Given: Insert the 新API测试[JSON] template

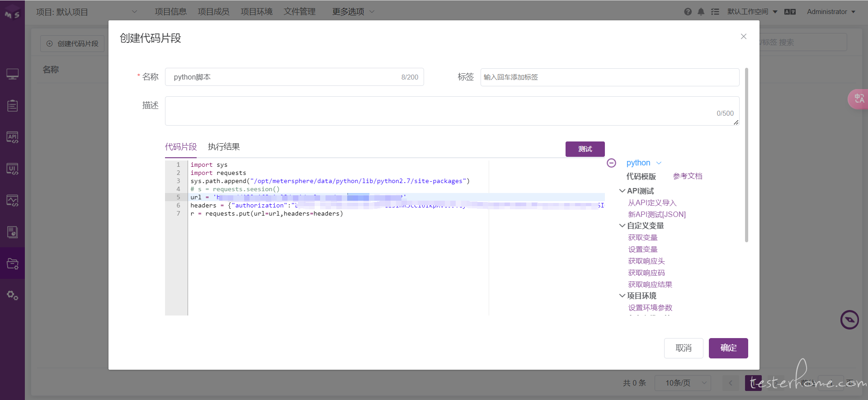Looking at the screenshot, I should [x=657, y=215].
